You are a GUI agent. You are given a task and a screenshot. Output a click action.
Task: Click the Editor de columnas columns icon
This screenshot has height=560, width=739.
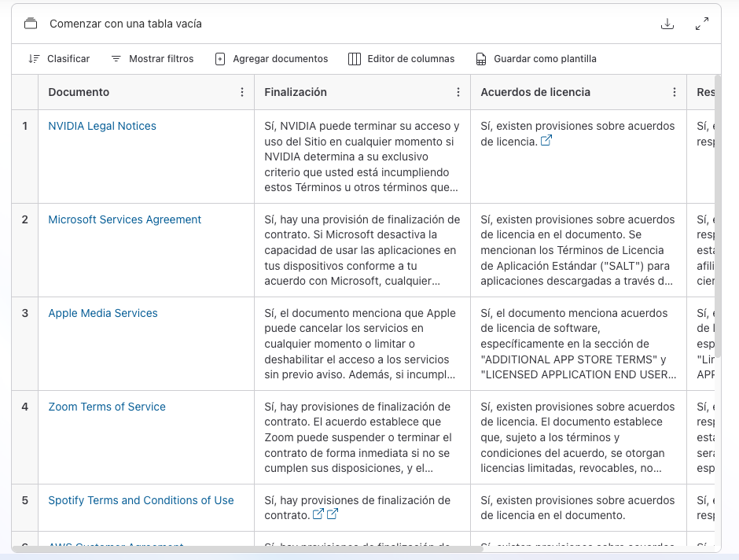355,59
